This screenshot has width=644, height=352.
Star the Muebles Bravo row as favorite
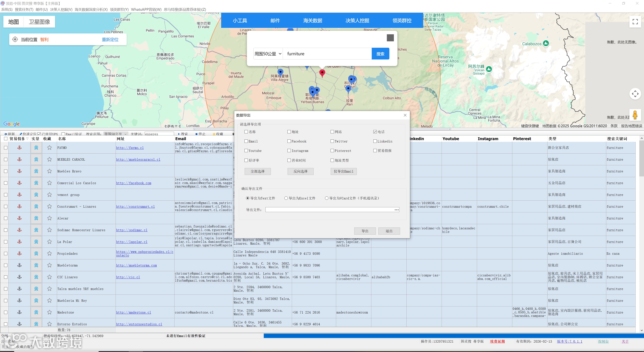49,171
